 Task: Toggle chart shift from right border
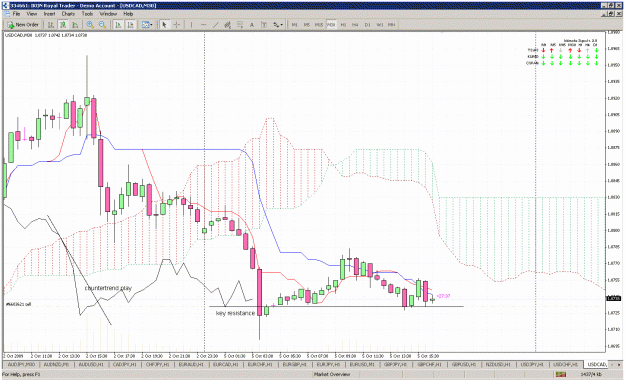click(x=130, y=25)
